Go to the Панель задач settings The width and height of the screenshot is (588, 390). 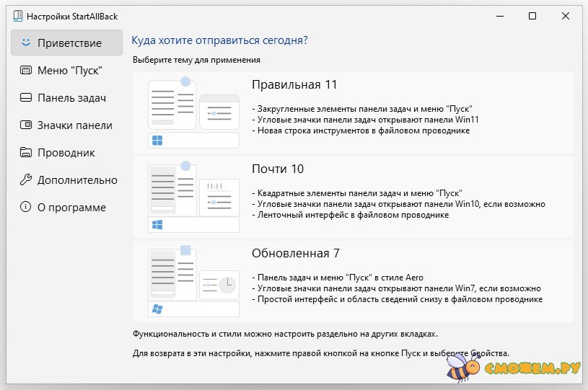(71, 97)
